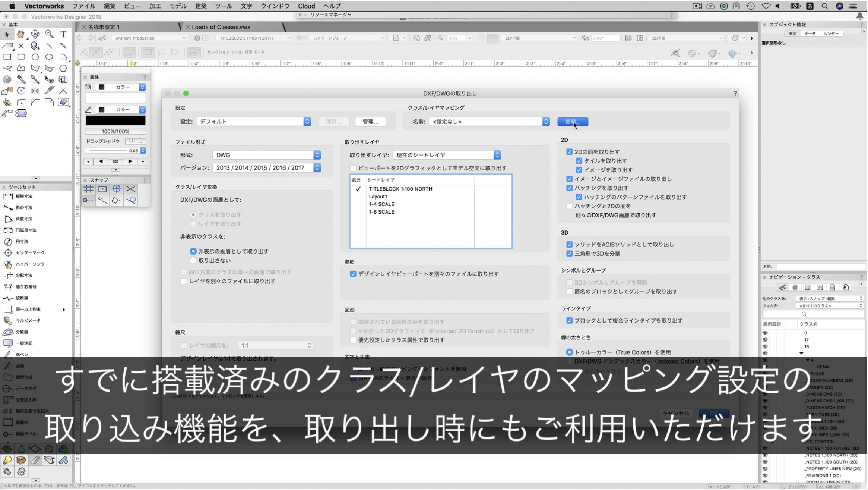Open the 取り出すレイヤ dropdown
Image resolution: width=868 pixels, height=490 pixels.
(447, 155)
